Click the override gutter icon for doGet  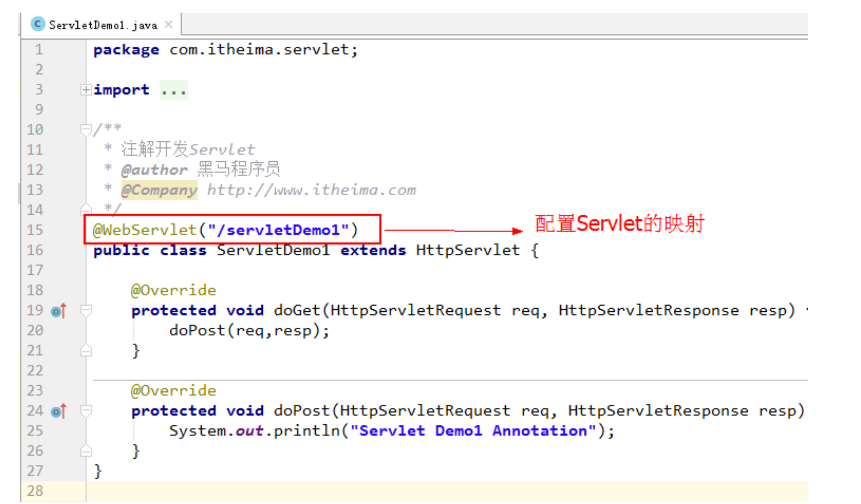pyautogui.click(x=59, y=311)
